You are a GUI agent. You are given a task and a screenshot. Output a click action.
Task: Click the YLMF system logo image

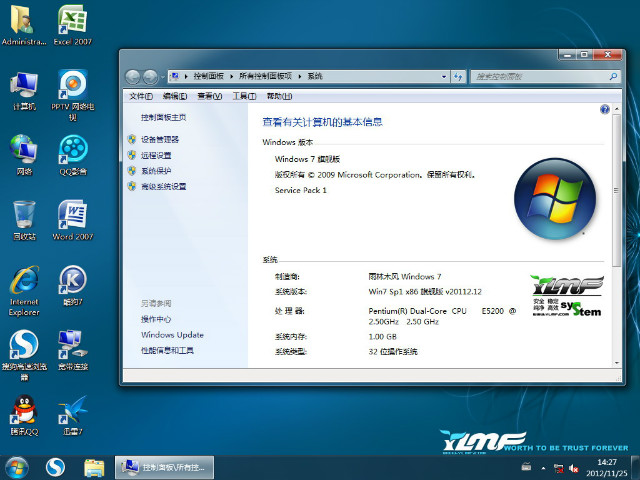point(567,296)
